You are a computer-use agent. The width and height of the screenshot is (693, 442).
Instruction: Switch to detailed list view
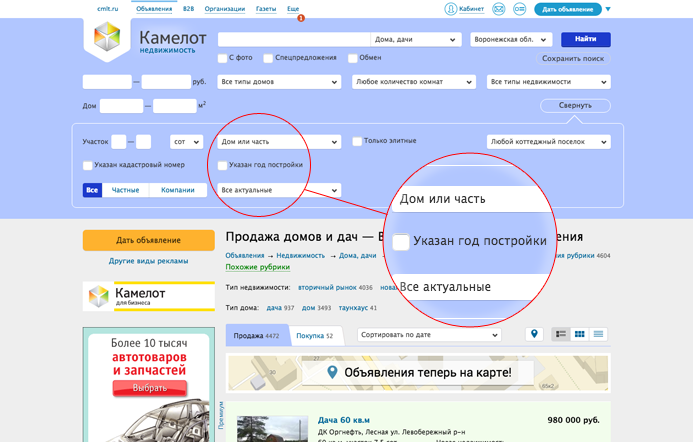point(561,334)
